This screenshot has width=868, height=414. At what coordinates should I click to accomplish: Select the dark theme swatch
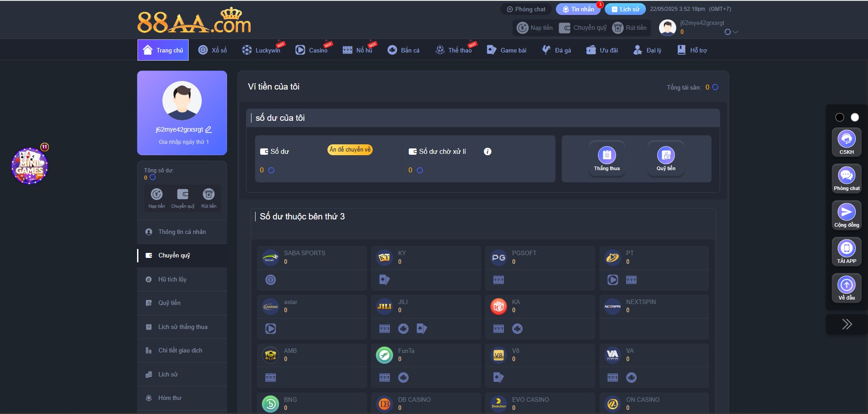(840, 117)
